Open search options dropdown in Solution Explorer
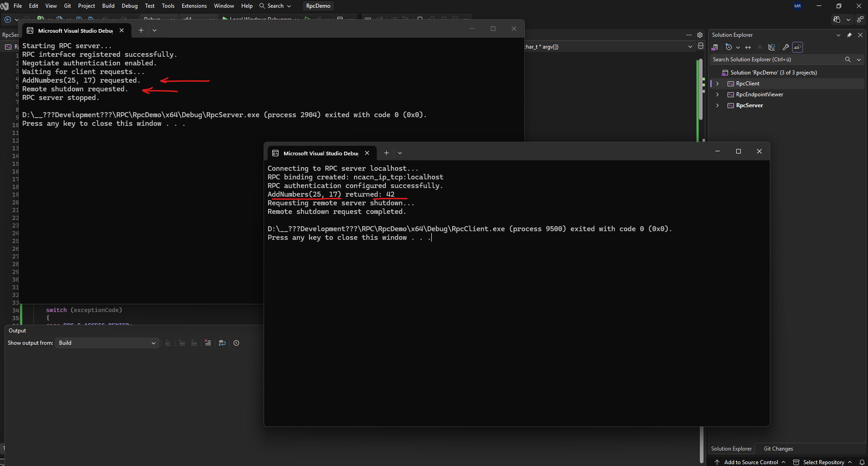 [859, 59]
